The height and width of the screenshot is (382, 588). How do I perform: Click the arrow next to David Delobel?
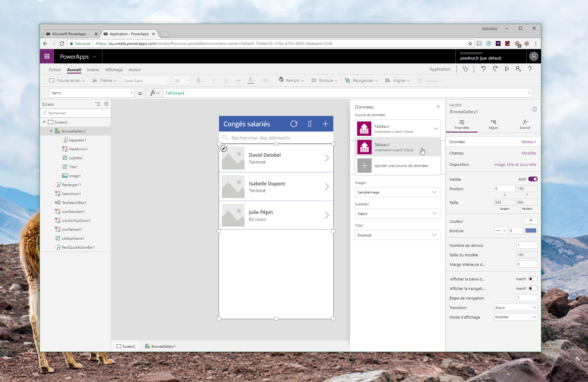click(x=327, y=158)
